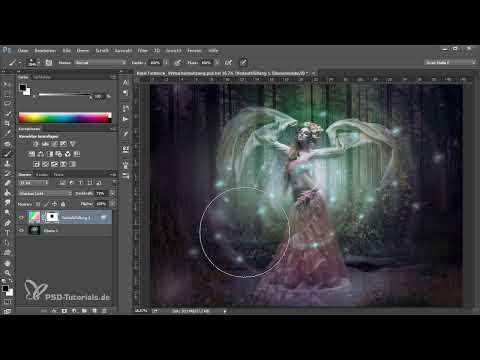This screenshot has width=480, height=360.
Task: Delete the selected layer with trash icon
Action: [104, 311]
